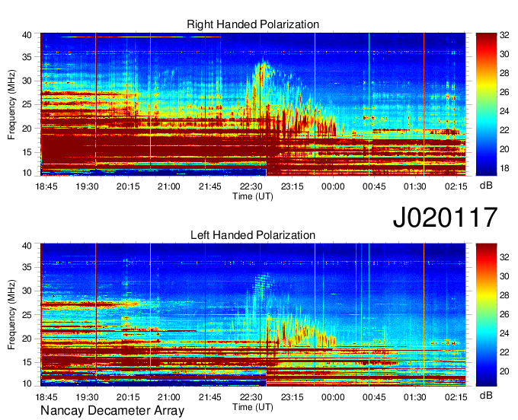The width and height of the screenshot is (518, 420).
Task: Click the 40 MHz tick of Right Handed plot
Action: pyautogui.click(x=27, y=35)
